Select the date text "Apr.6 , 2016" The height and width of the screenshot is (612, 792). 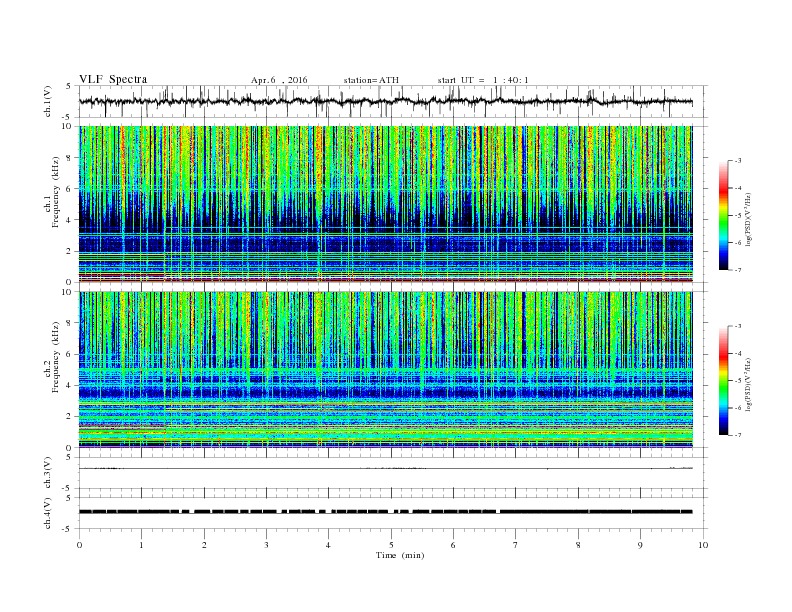(x=279, y=80)
